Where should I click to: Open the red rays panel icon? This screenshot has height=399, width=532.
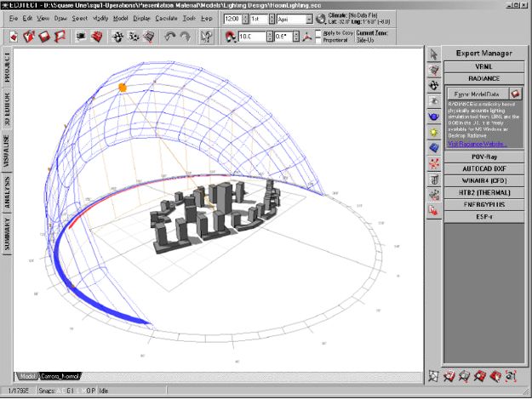coord(434,163)
